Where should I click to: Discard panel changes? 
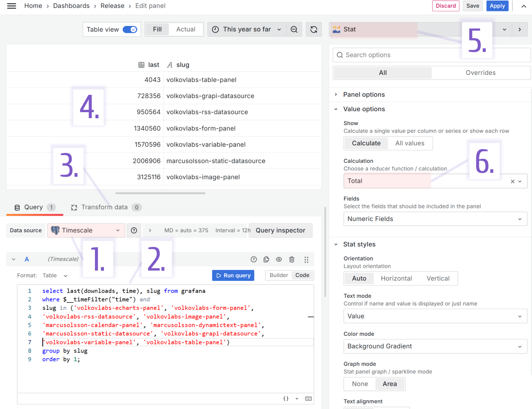click(x=445, y=6)
